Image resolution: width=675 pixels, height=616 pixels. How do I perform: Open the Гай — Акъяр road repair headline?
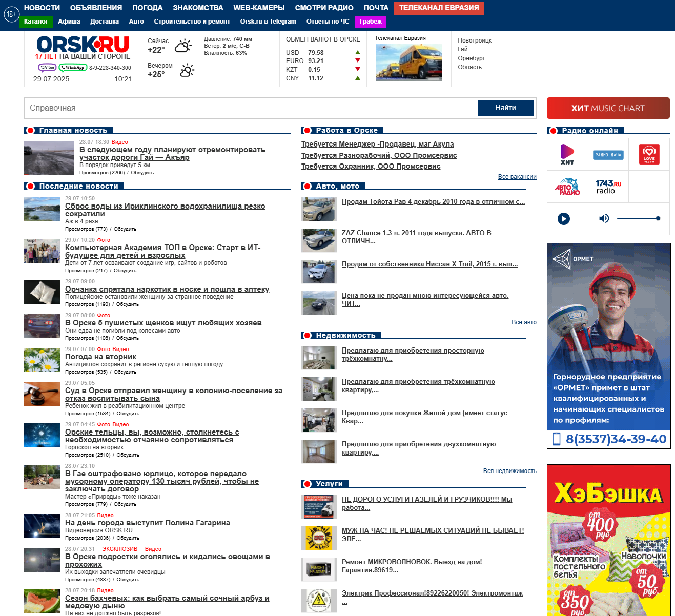[172, 153]
